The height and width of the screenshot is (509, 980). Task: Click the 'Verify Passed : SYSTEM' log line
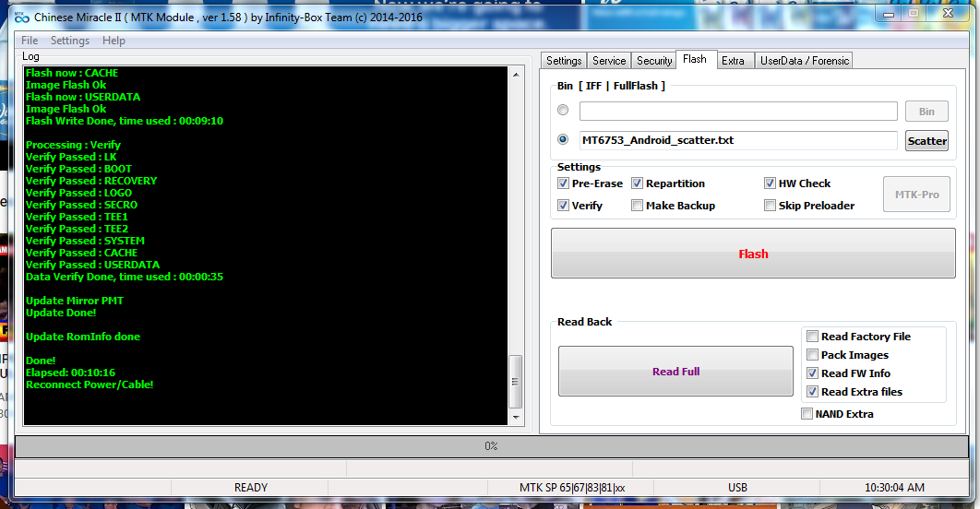click(85, 241)
